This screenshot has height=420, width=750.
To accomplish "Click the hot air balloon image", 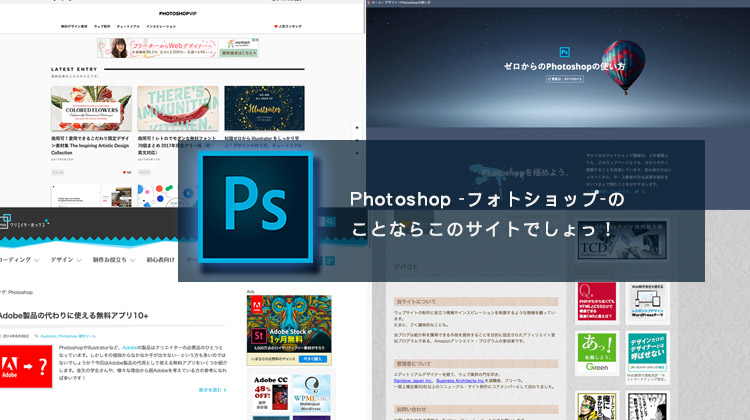I will (623, 66).
